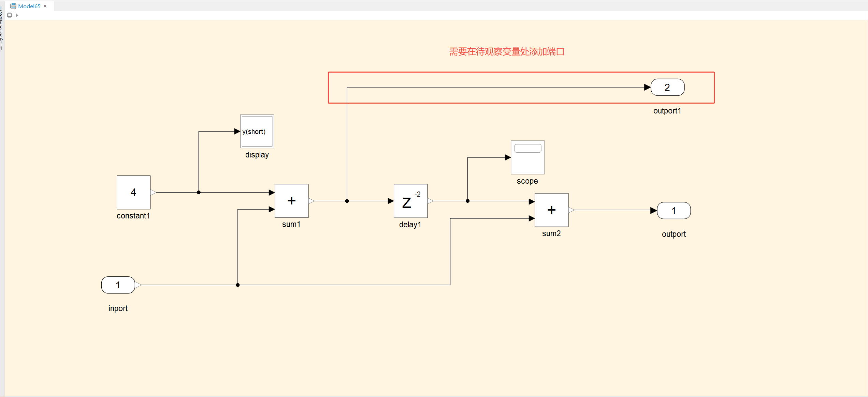Select the sum2 adder block
Screen dimensions: 868x397
pos(551,210)
